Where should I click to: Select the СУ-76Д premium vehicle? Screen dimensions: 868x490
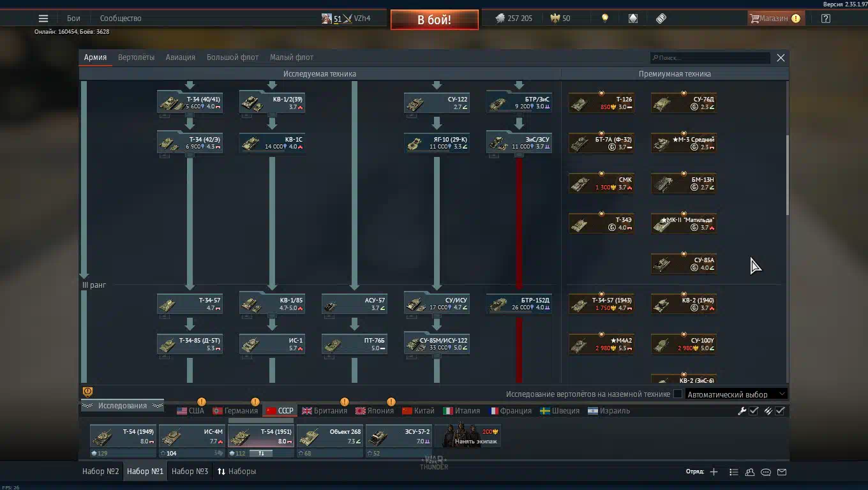click(684, 103)
